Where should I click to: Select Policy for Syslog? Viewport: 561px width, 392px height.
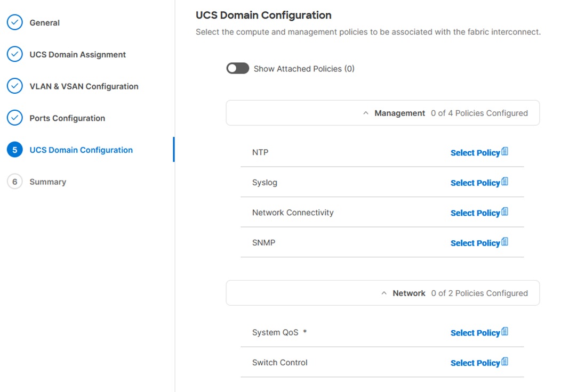pyautogui.click(x=475, y=183)
